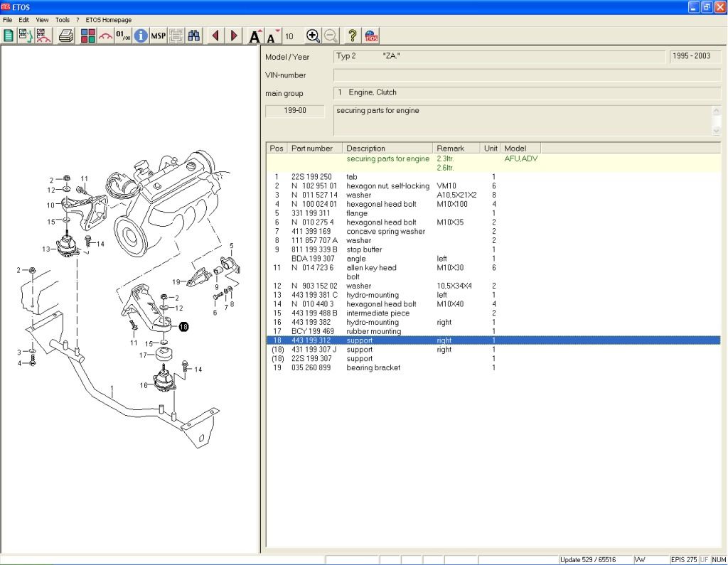
Task: Click the red double-arc toolbar icon
Action: (105, 36)
